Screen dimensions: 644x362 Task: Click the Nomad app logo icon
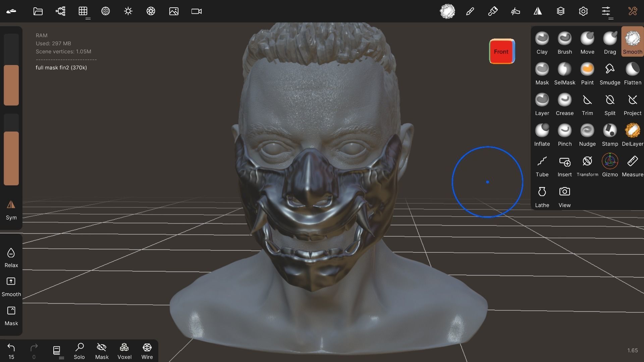click(x=11, y=11)
